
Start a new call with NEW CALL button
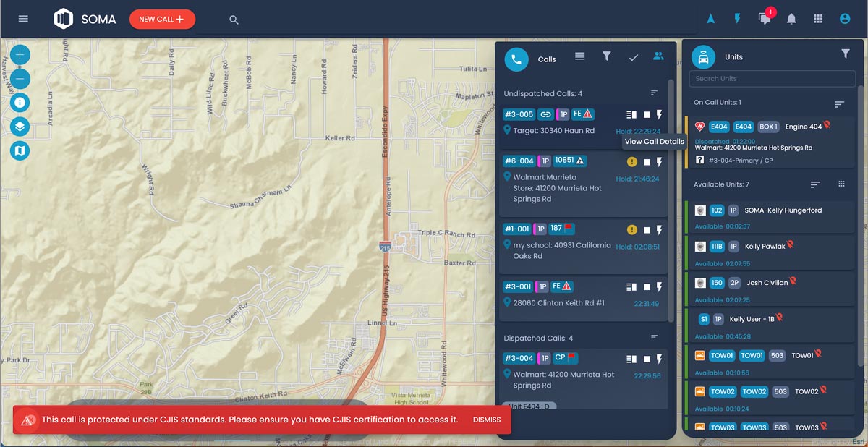click(x=162, y=20)
